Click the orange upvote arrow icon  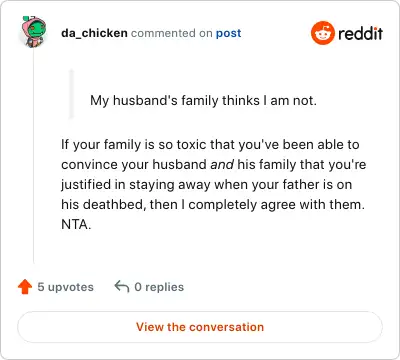click(x=25, y=287)
